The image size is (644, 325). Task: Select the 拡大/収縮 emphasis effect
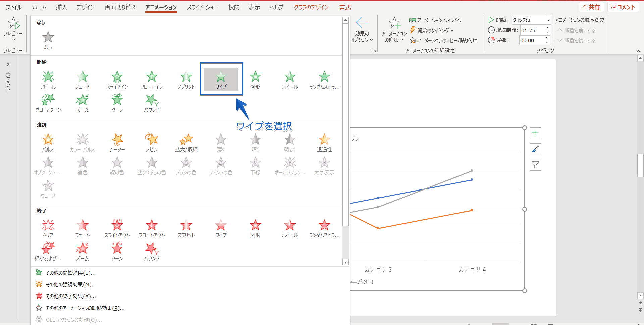coord(186,143)
